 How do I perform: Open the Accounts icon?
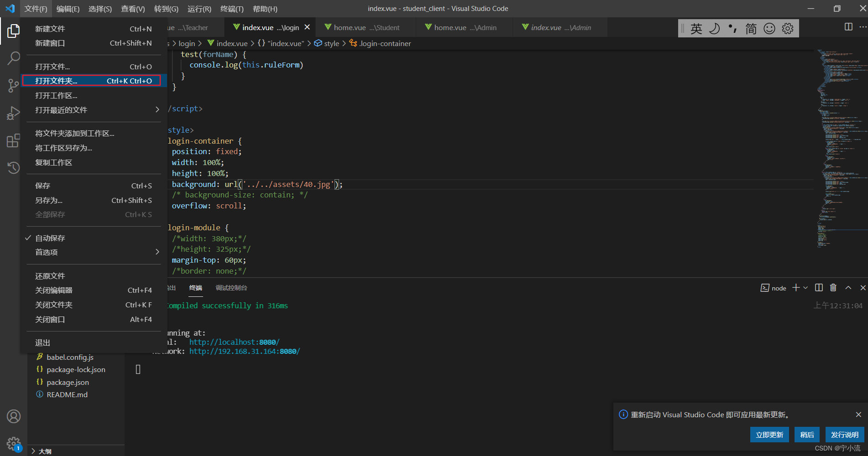[x=13, y=416]
